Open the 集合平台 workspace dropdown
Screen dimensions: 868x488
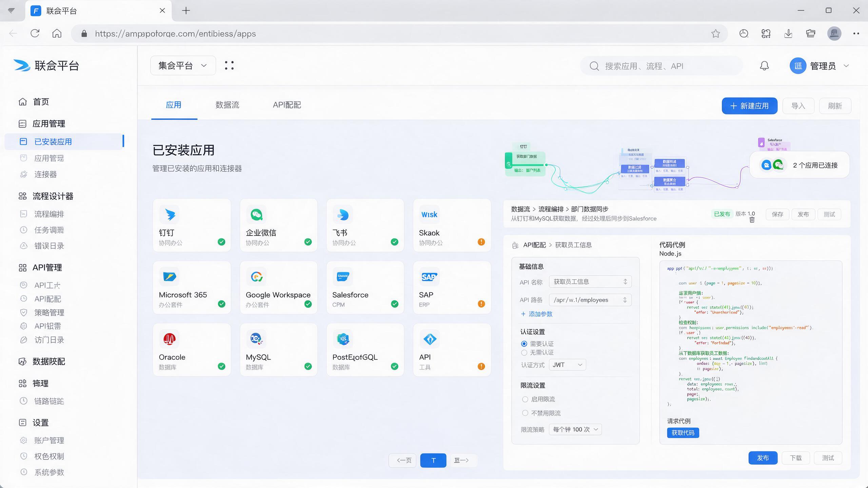point(183,65)
